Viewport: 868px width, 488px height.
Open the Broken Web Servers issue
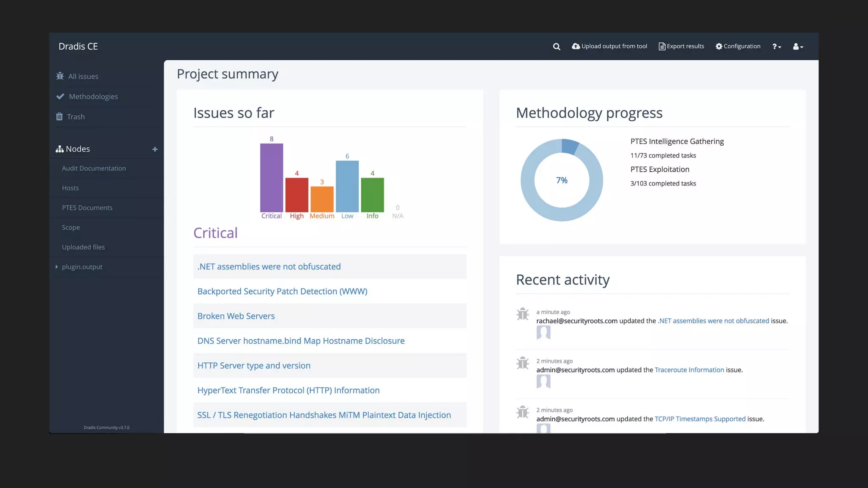pos(236,316)
